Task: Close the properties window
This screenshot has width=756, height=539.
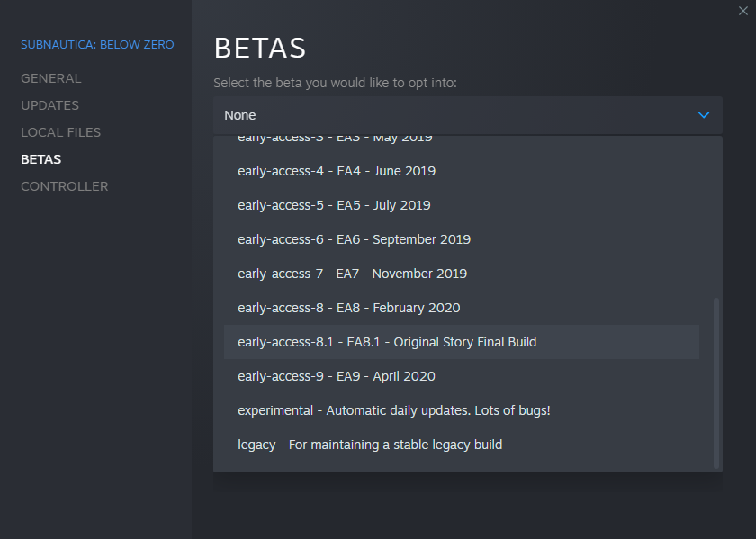Action: click(x=742, y=10)
